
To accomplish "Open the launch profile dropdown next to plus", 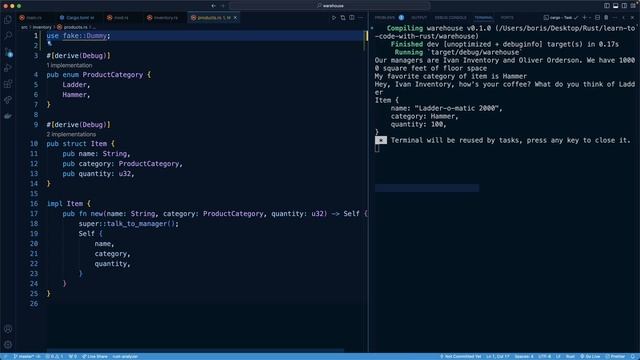I will 590,18.
